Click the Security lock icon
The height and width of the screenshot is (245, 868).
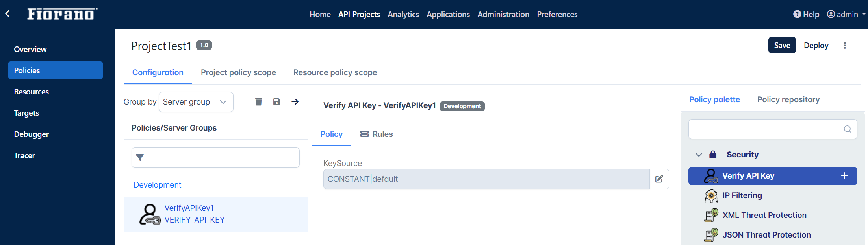pyautogui.click(x=713, y=155)
